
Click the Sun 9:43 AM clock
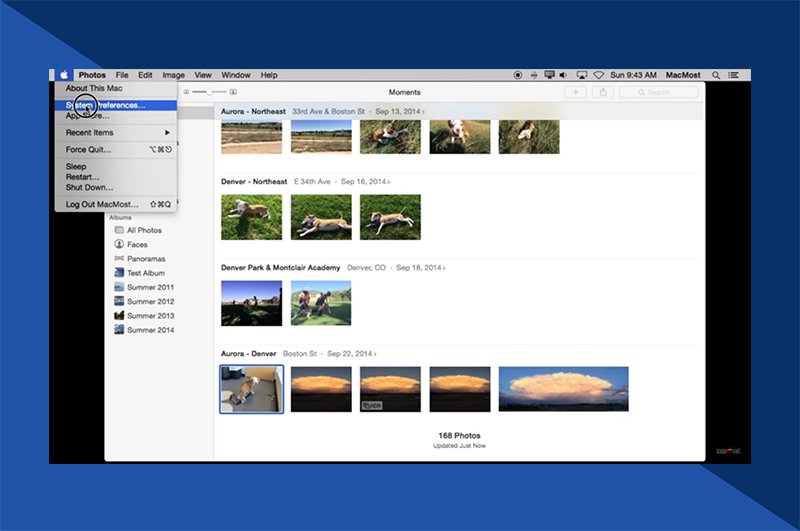[633, 75]
